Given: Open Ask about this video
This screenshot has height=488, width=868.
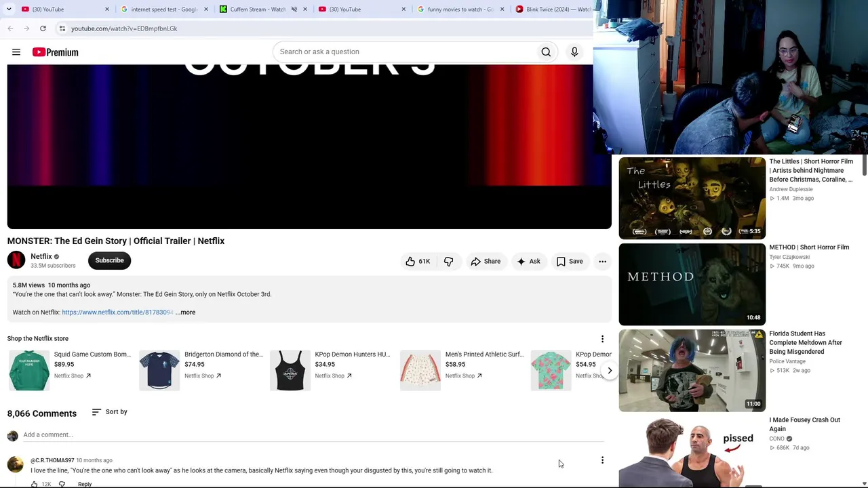Looking at the screenshot, I should pos(528,261).
